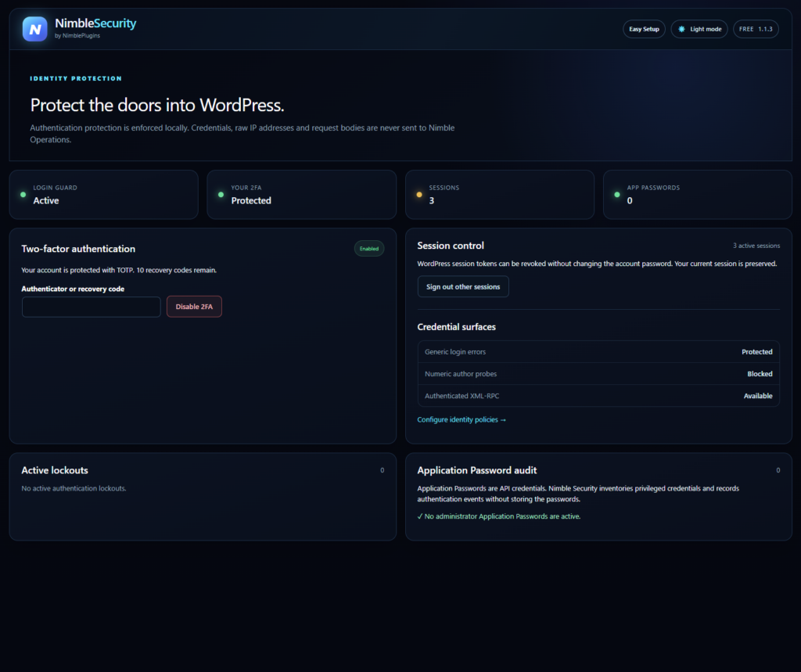Click '10 recovery codes remain' text
The width and height of the screenshot is (801, 672).
tap(176, 270)
